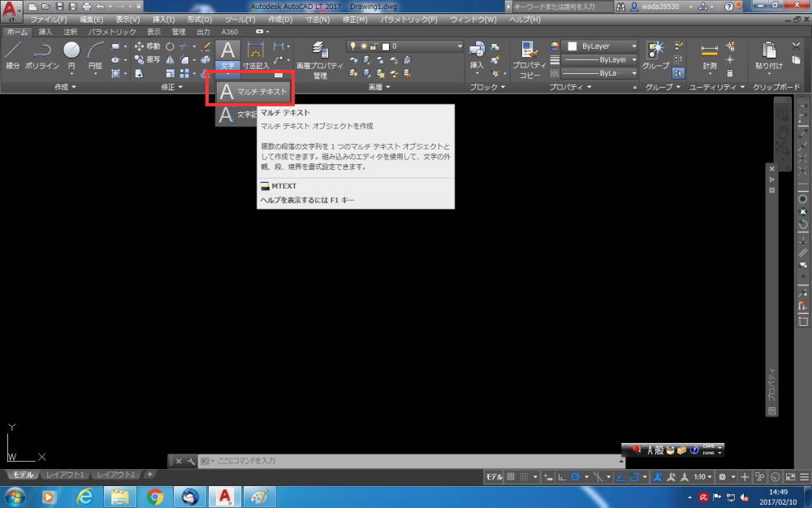Toggle grid display on status bar
Image resolution: width=812 pixels, height=508 pixels.
[x=511, y=477]
